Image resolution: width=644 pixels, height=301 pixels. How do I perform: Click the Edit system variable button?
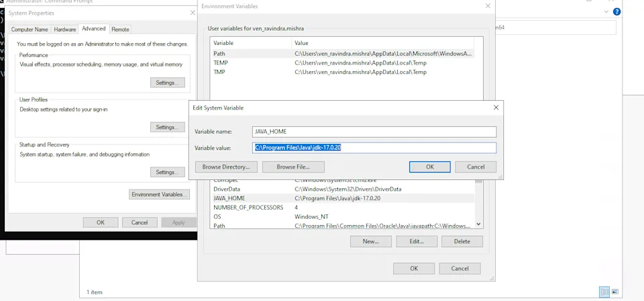(417, 241)
